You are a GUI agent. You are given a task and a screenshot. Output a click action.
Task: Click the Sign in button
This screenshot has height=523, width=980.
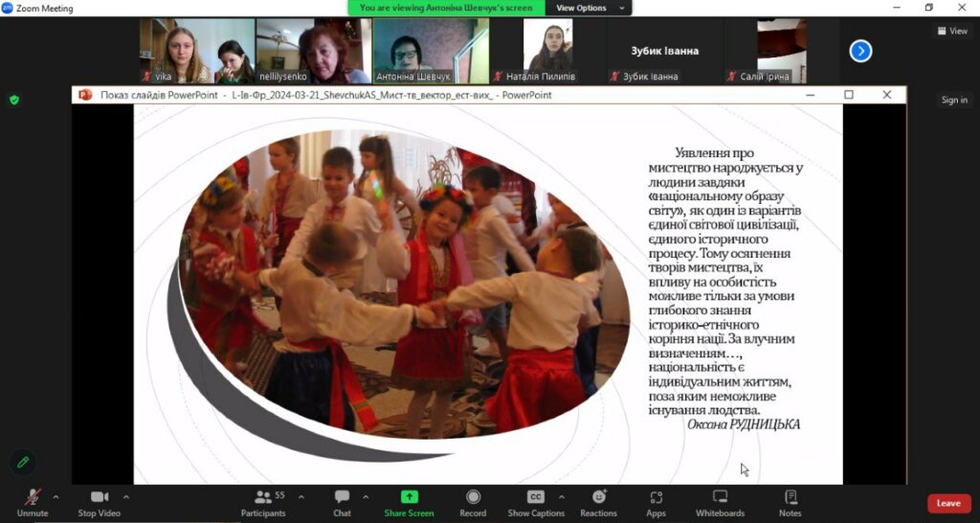954,100
